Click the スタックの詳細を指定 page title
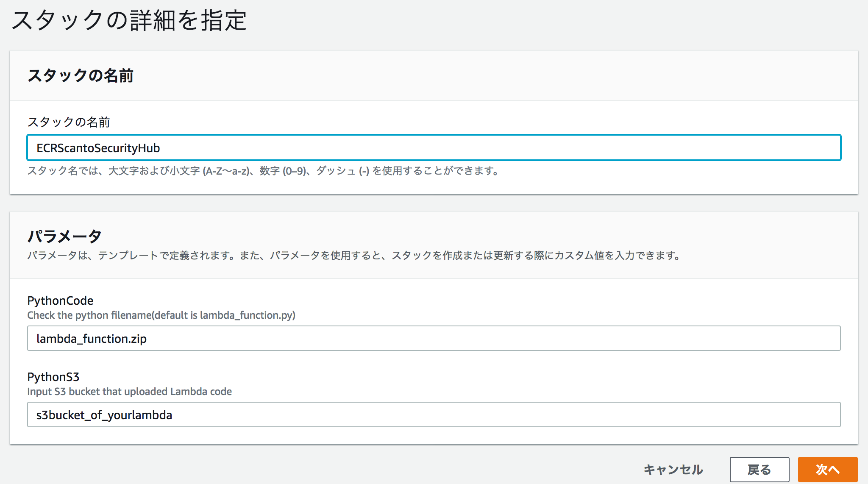Image resolution: width=868 pixels, height=484 pixels. coord(129,20)
